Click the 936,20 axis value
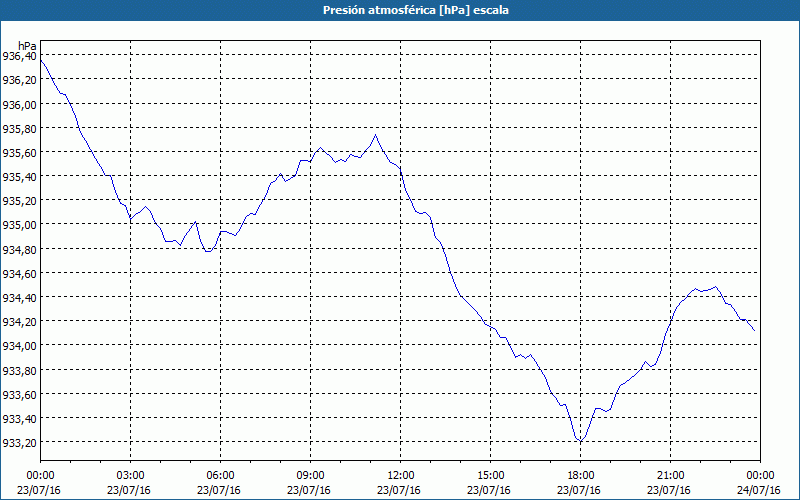The image size is (800, 500). tap(19, 80)
